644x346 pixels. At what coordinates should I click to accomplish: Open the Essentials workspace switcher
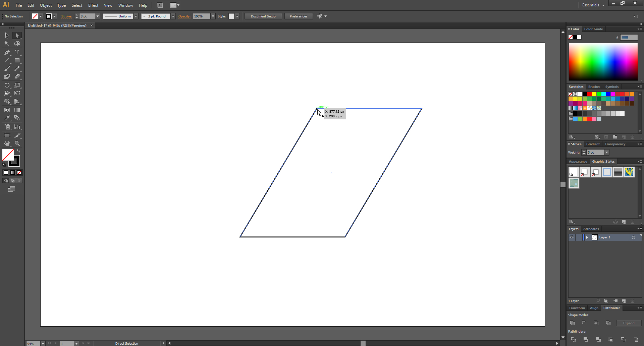(593, 5)
